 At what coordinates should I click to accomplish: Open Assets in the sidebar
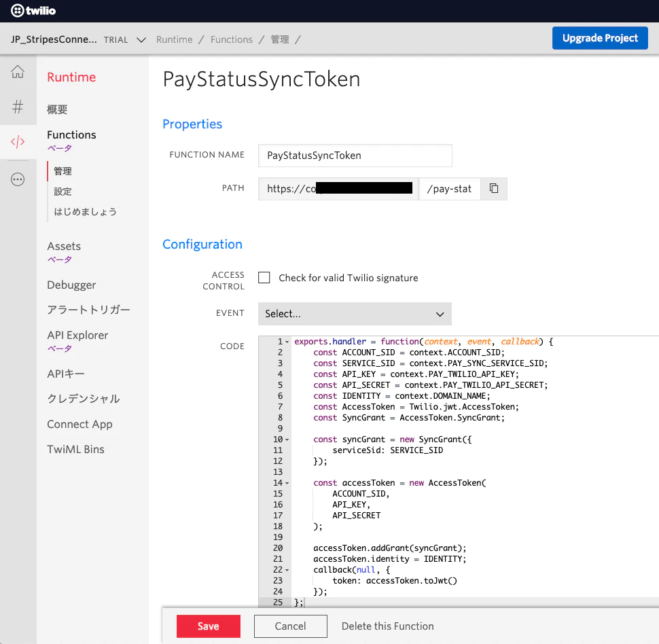[x=64, y=246]
